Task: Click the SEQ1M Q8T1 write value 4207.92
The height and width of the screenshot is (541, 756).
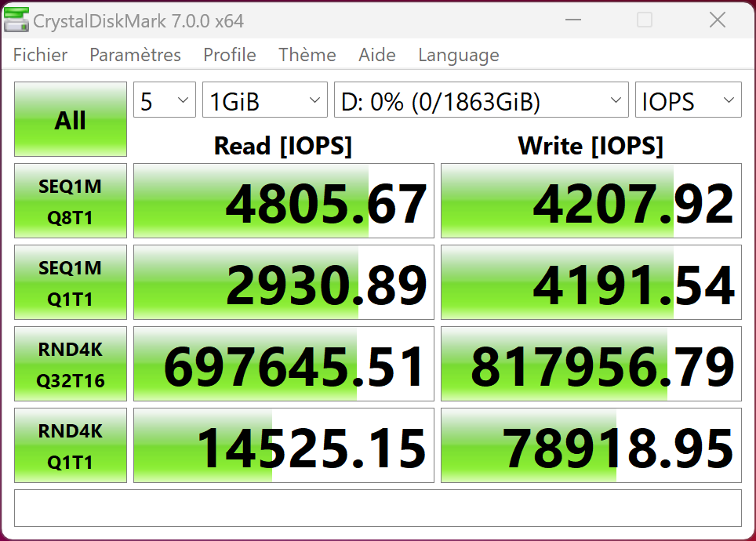Action: tap(591, 201)
